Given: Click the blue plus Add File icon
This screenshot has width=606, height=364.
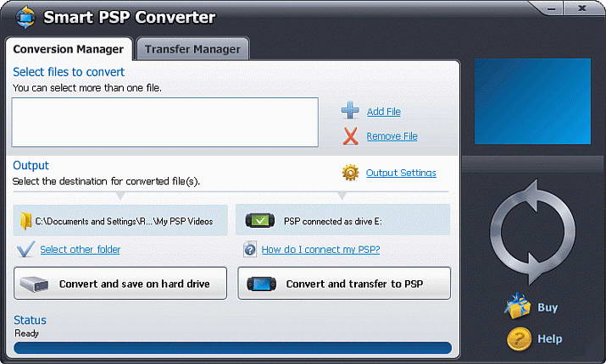Looking at the screenshot, I should point(350,110).
